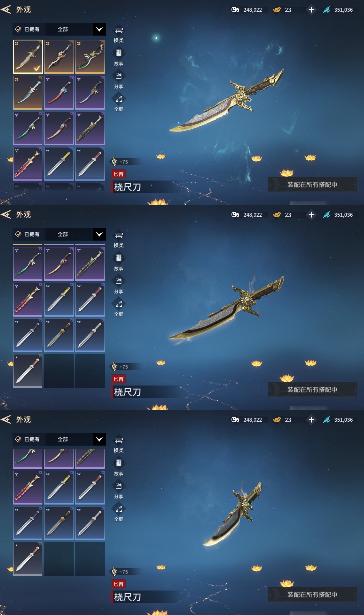This screenshot has height=615, width=364.
Task: Expand the 全部 dropdown chevron in the bottom screenshot
Action: [x=99, y=439]
